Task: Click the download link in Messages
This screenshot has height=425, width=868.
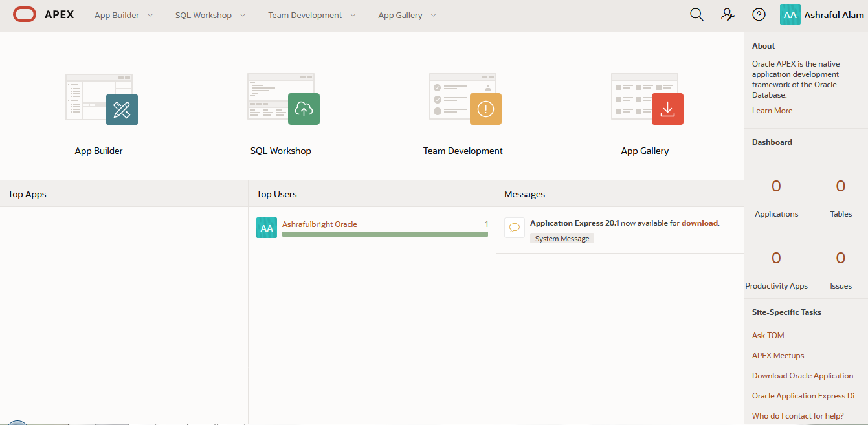Action: point(699,223)
